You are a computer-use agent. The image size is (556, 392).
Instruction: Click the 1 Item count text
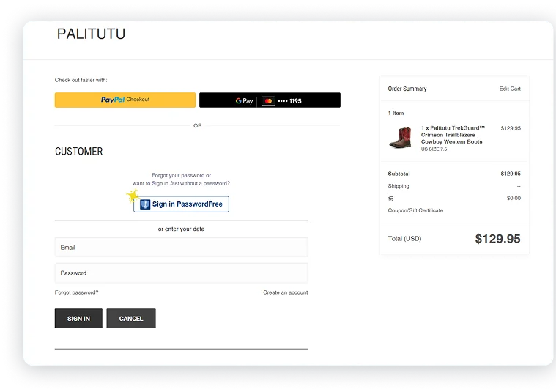(396, 113)
